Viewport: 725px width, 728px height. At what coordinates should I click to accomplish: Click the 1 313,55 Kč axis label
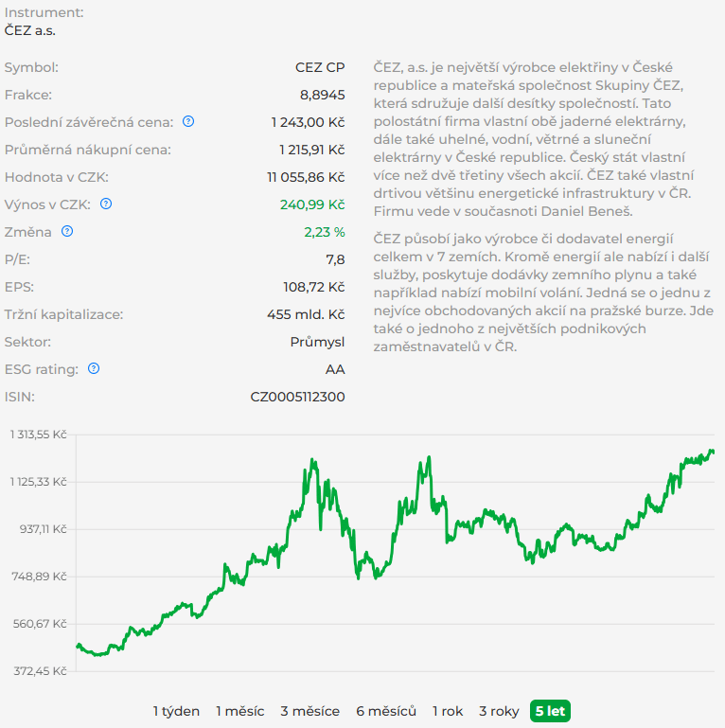coord(38,435)
